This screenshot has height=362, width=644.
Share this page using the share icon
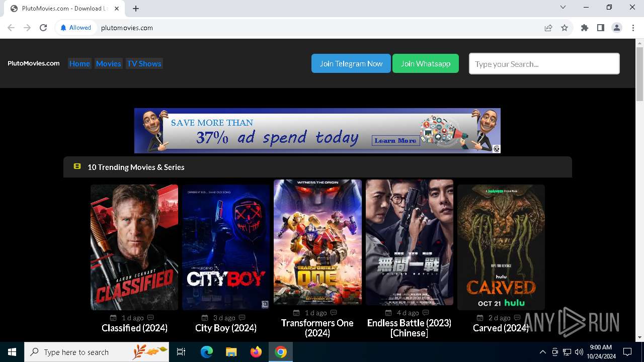coord(548,28)
